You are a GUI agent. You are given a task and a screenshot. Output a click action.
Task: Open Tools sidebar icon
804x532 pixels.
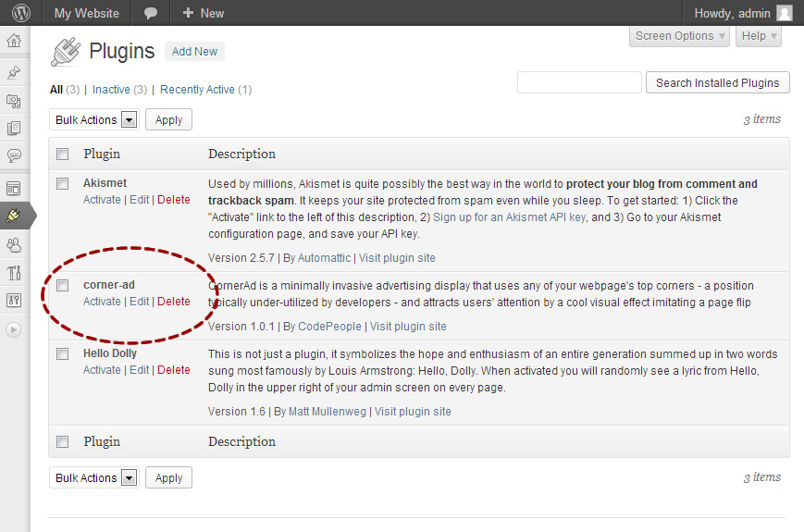click(14, 273)
